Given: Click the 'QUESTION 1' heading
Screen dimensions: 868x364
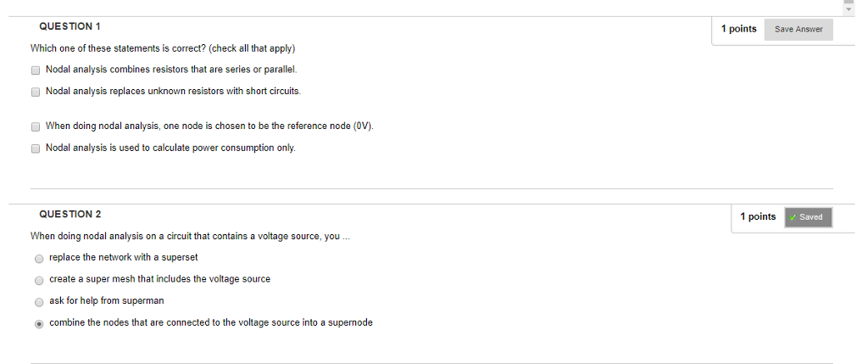Looking at the screenshot, I should [70, 28].
